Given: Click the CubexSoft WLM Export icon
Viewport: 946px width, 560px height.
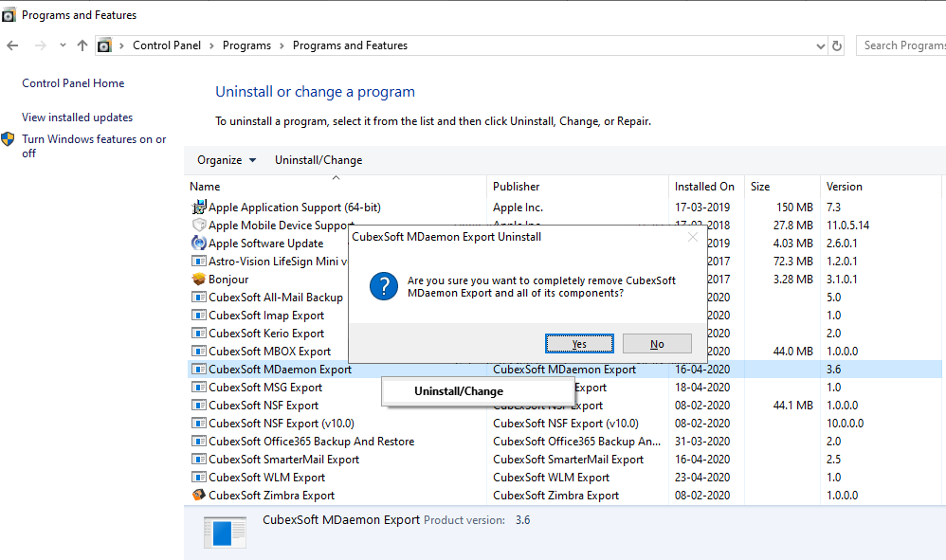Looking at the screenshot, I should [198, 477].
